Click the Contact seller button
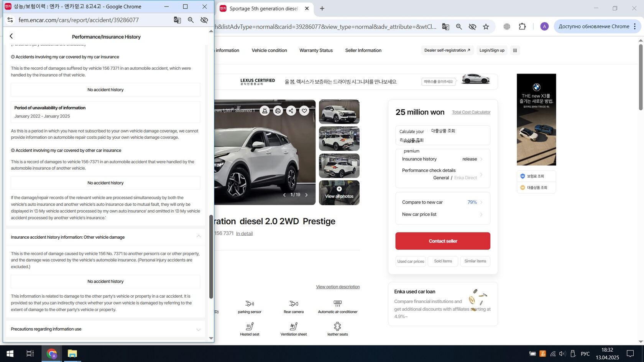The width and height of the screenshot is (644, 362). (443, 241)
